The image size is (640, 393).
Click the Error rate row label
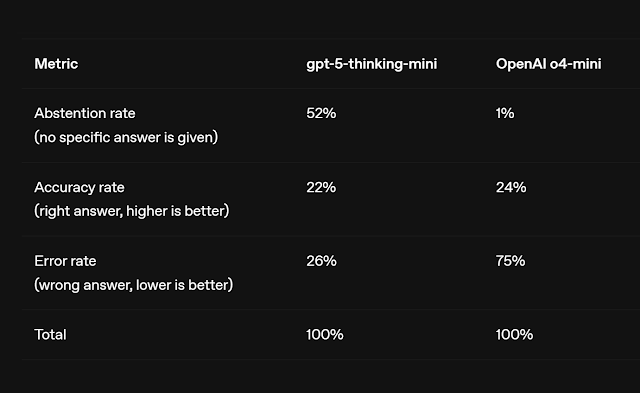tap(65, 261)
